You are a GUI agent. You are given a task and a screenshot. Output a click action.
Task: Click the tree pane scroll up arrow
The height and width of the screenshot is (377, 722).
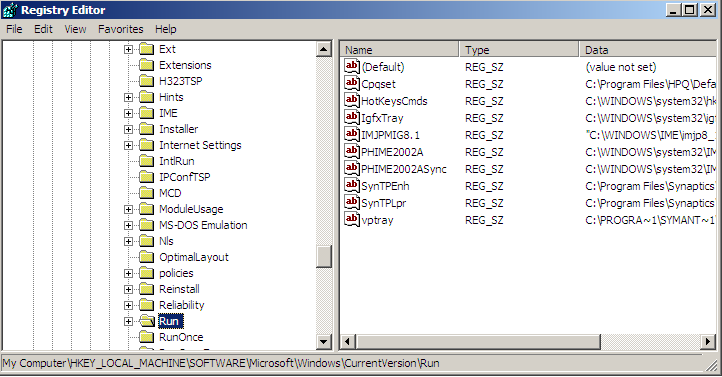(324, 49)
